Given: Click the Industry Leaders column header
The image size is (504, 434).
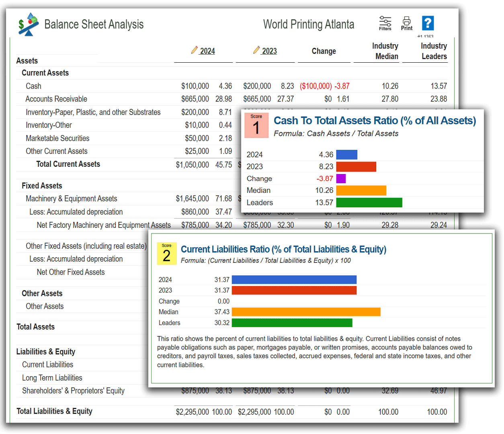Looking at the screenshot, I should click(434, 51).
